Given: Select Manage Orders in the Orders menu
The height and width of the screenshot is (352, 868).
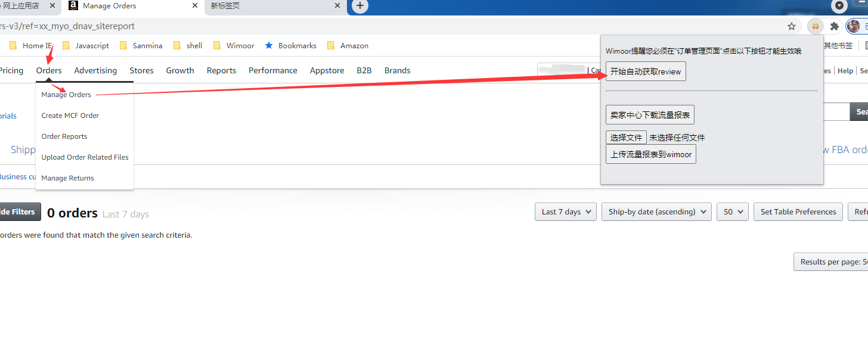Looking at the screenshot, I should (x=66, y=95).
